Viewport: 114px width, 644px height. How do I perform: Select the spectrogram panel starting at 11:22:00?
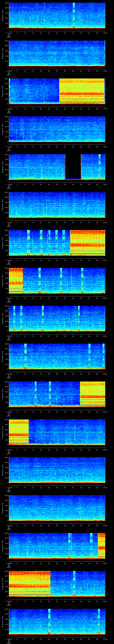(x=57, y=318)
